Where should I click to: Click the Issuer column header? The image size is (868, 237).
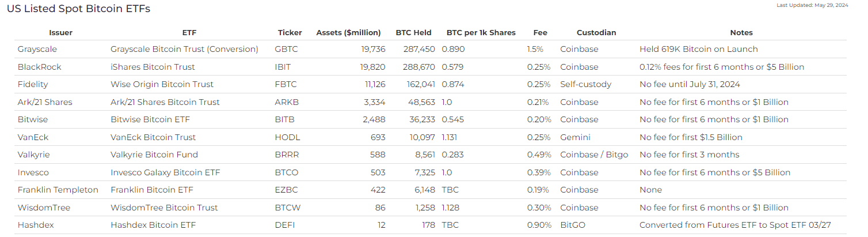(60, 33)
